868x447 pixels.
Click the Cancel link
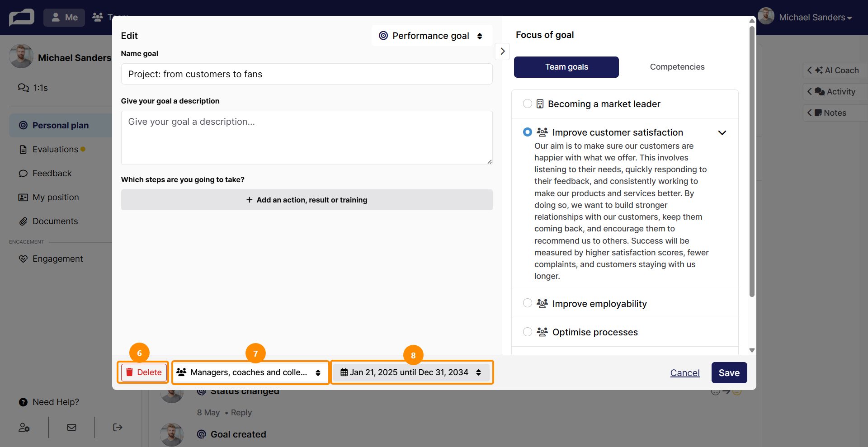click(x=685, y=373)
